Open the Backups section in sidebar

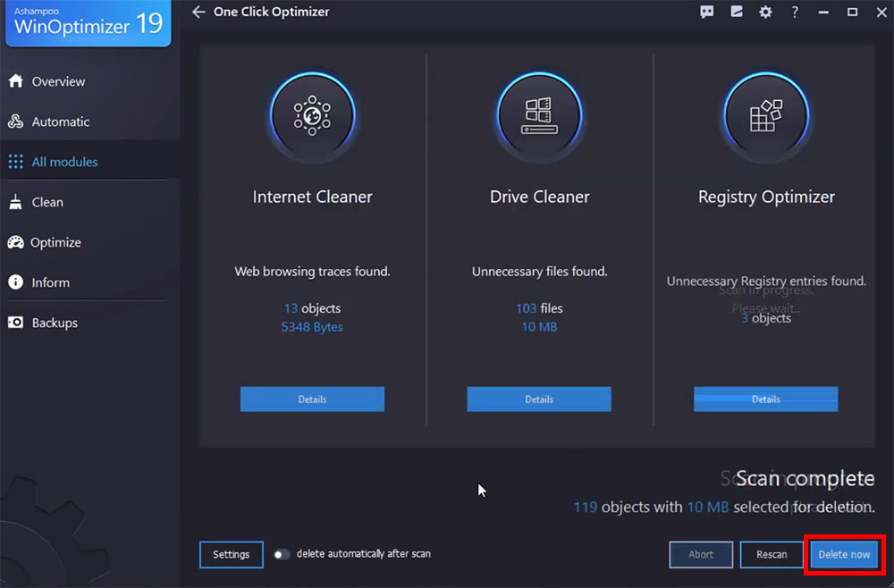(55, 323)
